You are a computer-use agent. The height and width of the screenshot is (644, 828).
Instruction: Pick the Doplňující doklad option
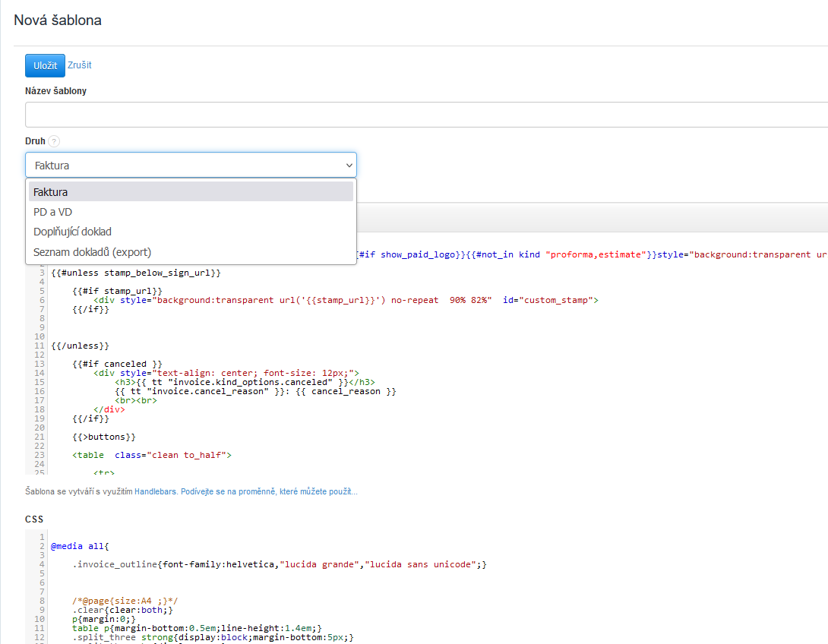(191, 232)
